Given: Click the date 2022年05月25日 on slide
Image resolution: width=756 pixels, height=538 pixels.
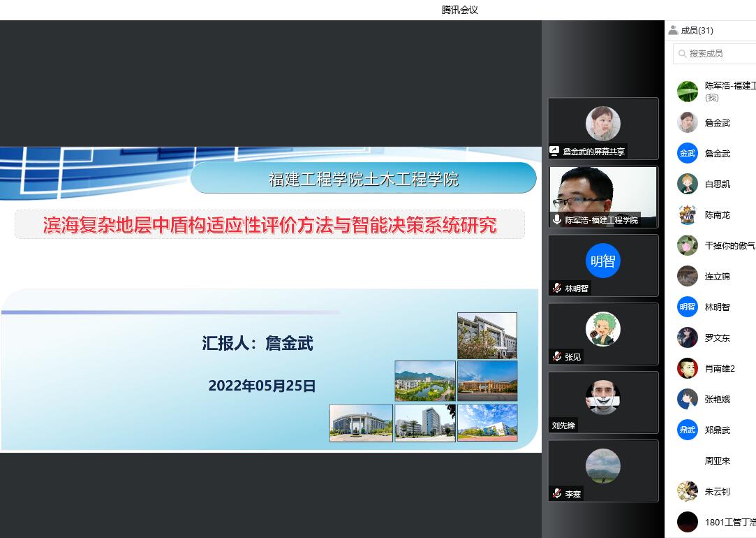Looking at the screenshot, I should 262,386.
